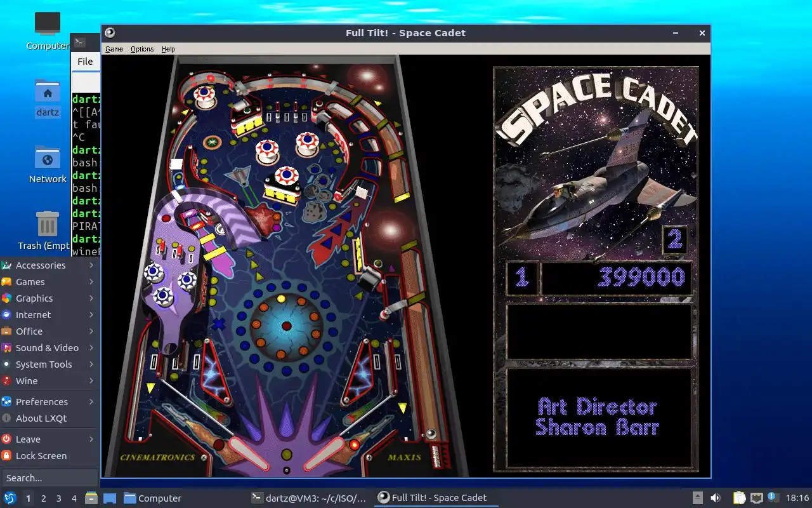Open the update notifier tray icon
This screenshot has width=812, height=508.
(x=773, y=498)
